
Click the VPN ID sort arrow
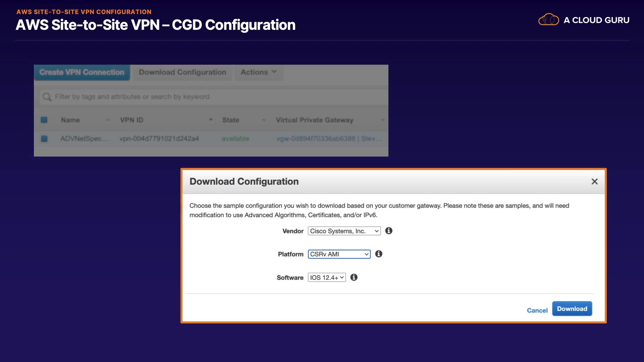[211, 120]
